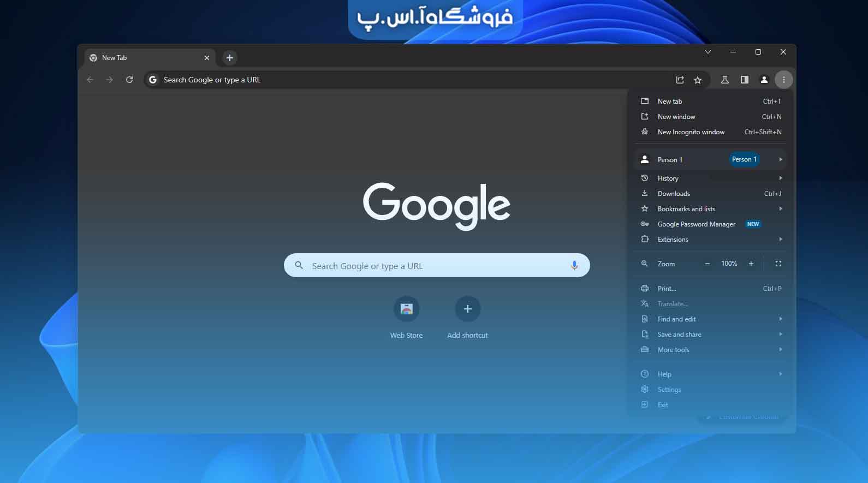Screen dimensions: 868x483
Task: Expand Bookmarks and lists submenu
Action: click(710, 209)
